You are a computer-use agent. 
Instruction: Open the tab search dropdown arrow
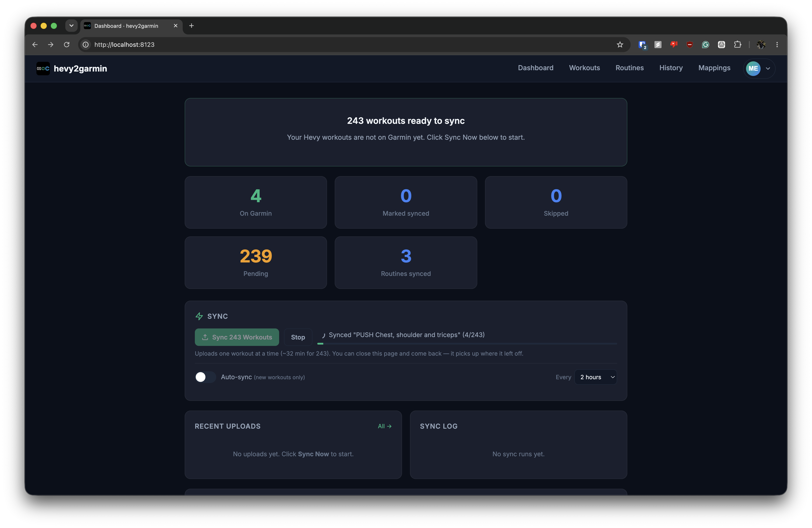(71, 26)
